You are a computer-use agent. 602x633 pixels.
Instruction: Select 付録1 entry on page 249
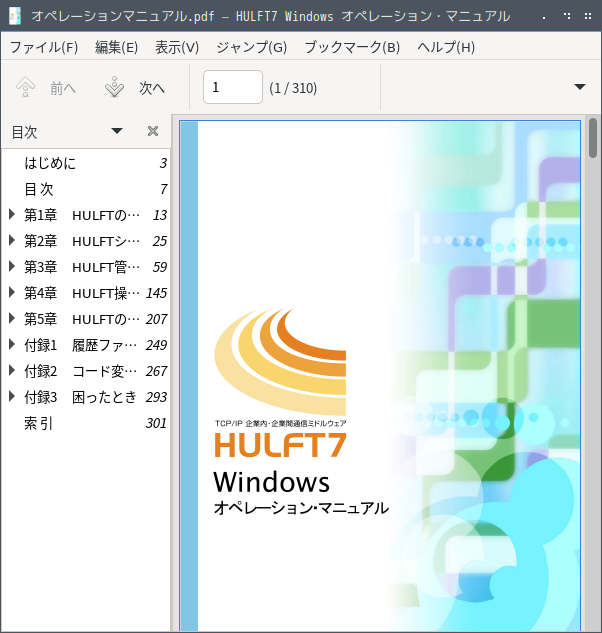click(86, 345)
